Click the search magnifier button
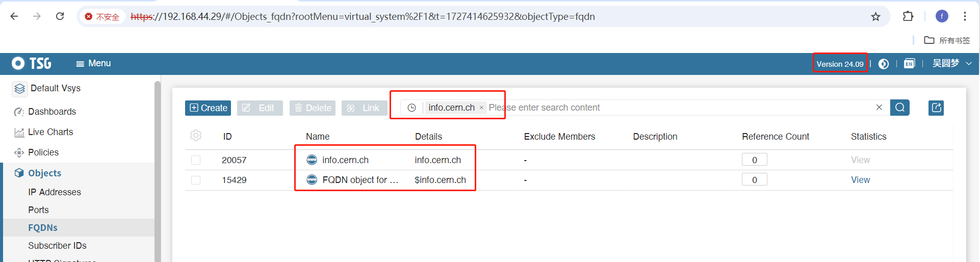 pyautogui.click(x=899, y=108)
